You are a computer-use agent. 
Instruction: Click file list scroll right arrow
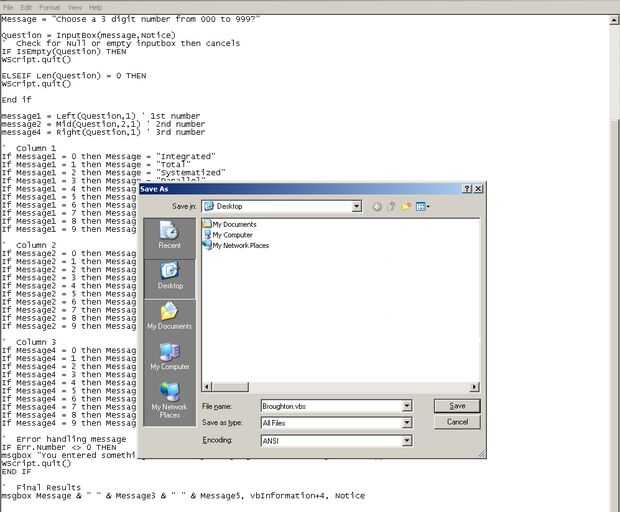click(475, 387)
